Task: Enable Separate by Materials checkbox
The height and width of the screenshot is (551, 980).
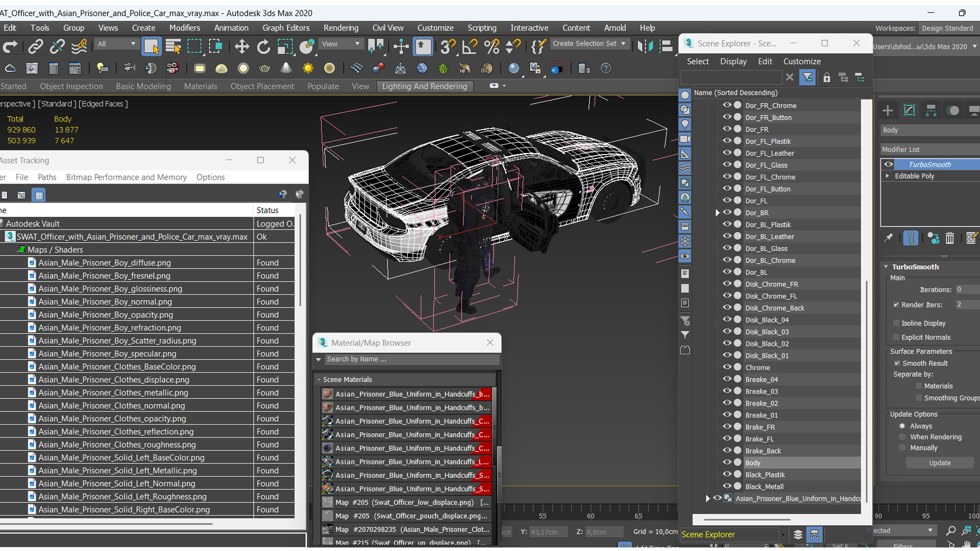Action: click(x=919, y=386)
